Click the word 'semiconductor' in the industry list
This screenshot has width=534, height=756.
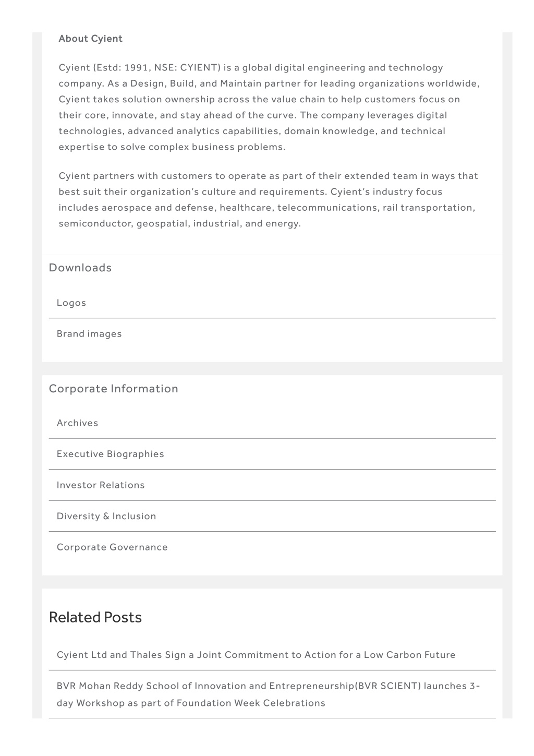pyautogui.click(x=95, y=224)
